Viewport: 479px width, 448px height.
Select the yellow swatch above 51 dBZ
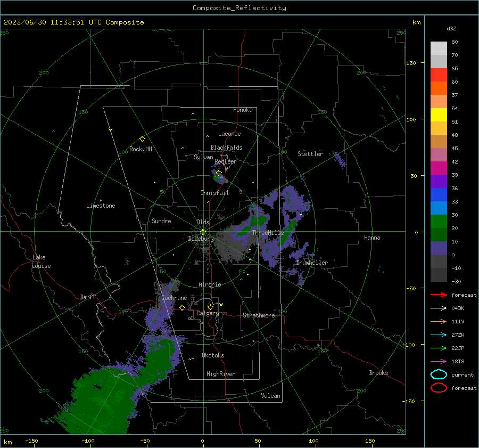(439, 115)
